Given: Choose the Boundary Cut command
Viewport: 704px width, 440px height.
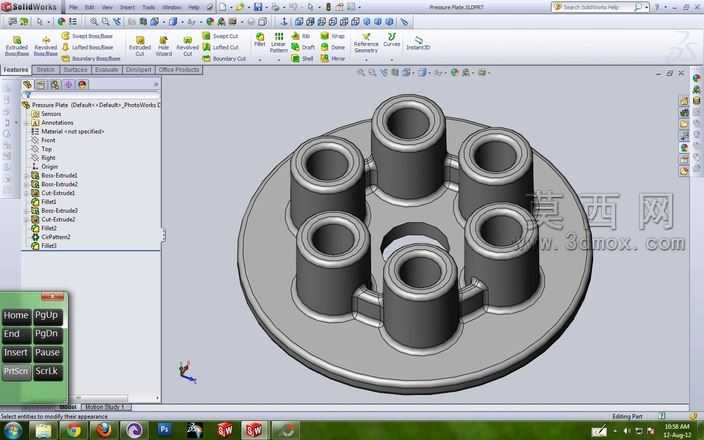Looking at the screenshot, I should point(224,58).
